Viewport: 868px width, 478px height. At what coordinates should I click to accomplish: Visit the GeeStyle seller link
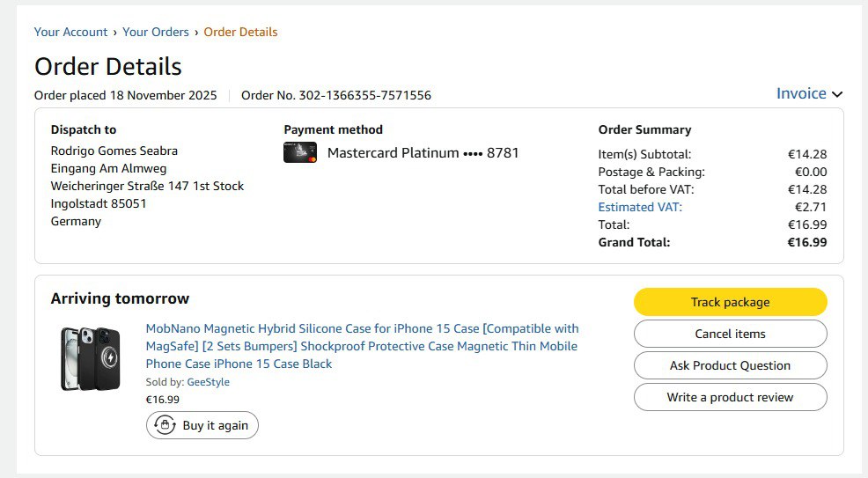pyautogui.click(x=208, y=382)
